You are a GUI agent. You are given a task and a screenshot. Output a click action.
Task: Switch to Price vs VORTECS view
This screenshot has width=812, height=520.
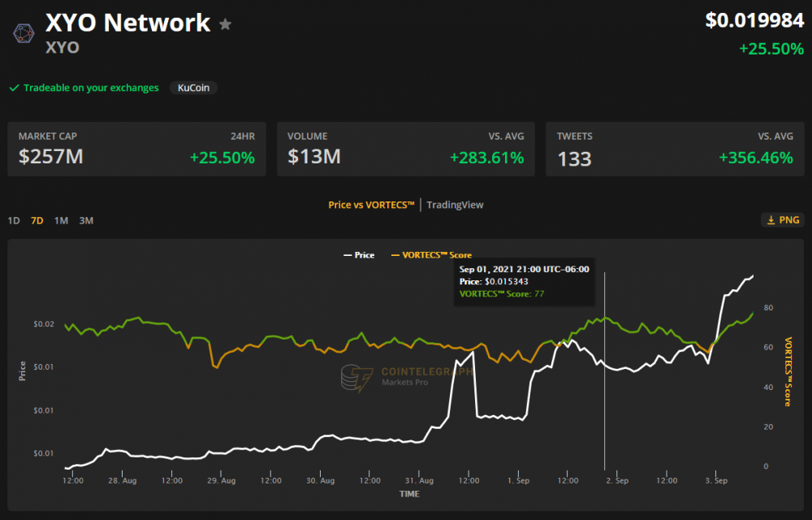[x=371, y=205]
